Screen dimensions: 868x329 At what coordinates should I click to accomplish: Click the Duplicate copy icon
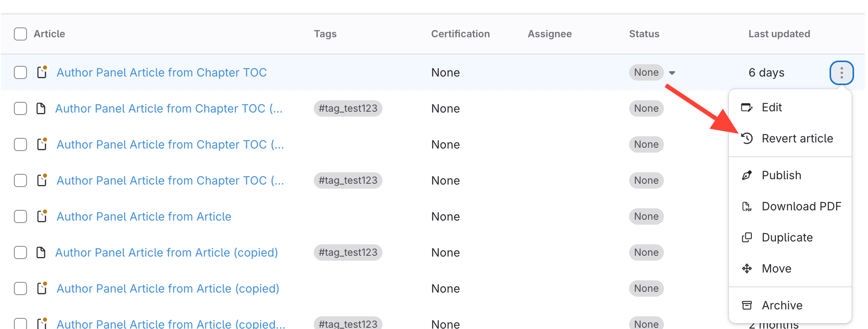[x=747, y=238]
